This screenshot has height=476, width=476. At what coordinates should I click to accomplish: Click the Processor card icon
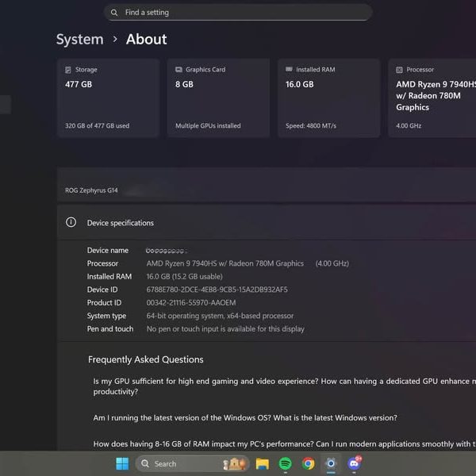tap(400, 70)
